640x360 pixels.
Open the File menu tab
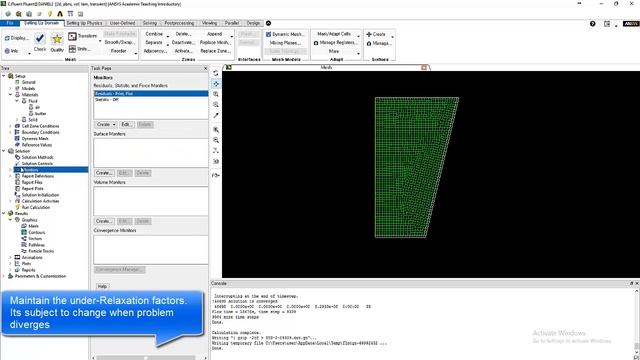click(10, 23)
